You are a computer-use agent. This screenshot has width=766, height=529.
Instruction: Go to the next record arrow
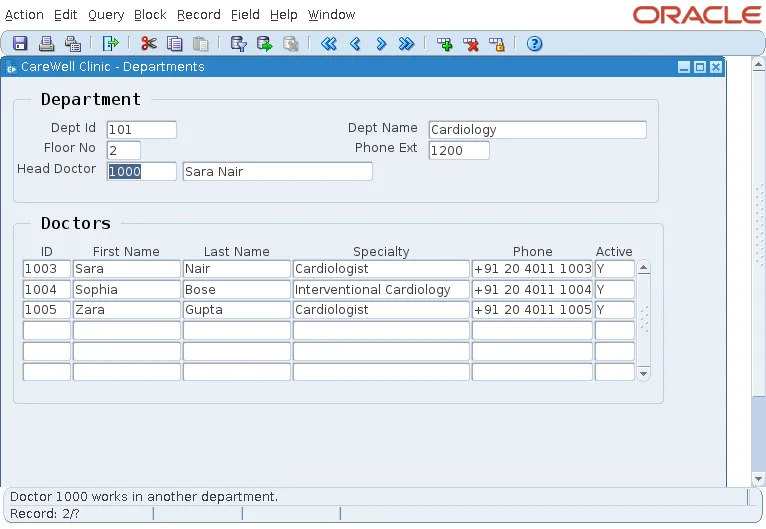tap(381, 43)
